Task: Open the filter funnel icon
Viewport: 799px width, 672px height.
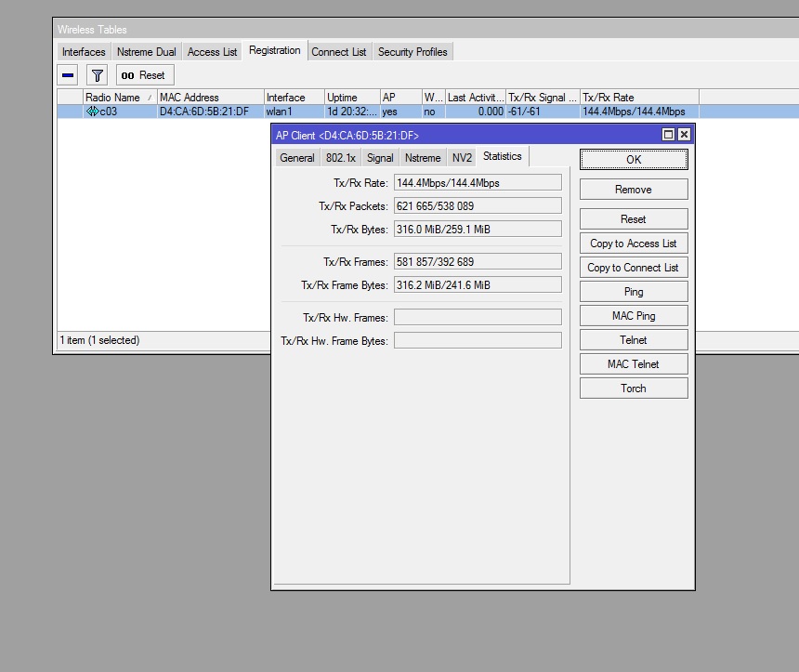Action: [x=97, y=75]
